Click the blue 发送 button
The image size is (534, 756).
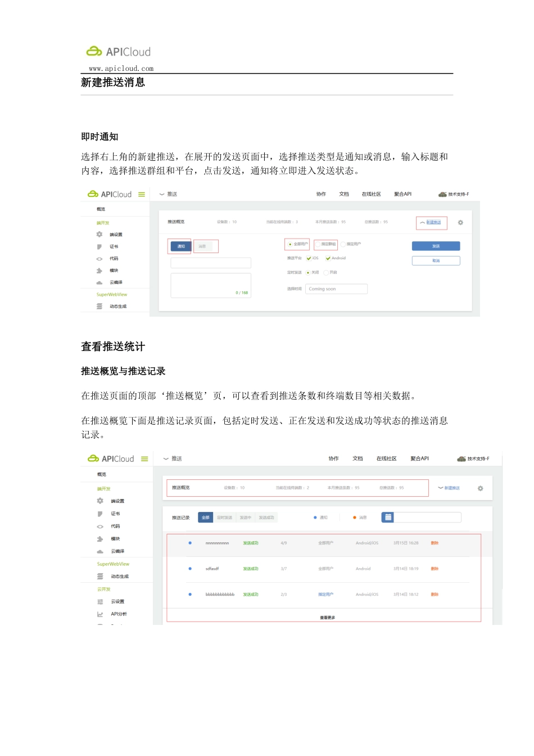(x=436, y=246)
